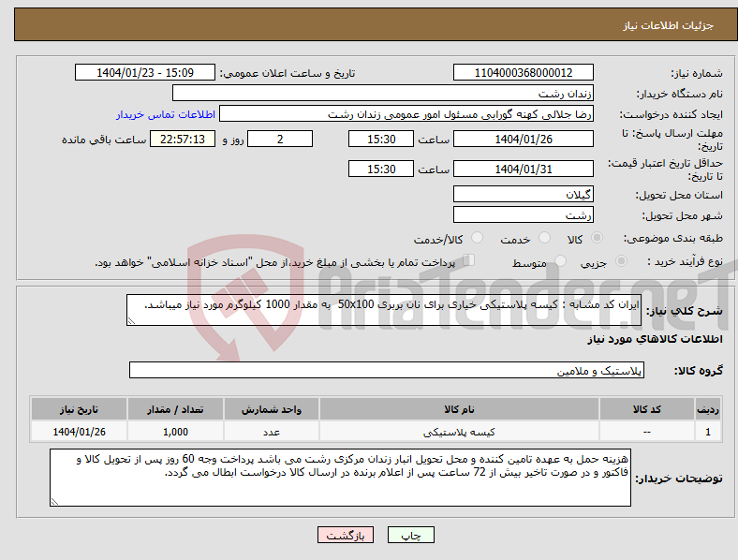
Task: Click the اطلاعات کالاهای مورد نیاز heading
Action: click(655, 339)
